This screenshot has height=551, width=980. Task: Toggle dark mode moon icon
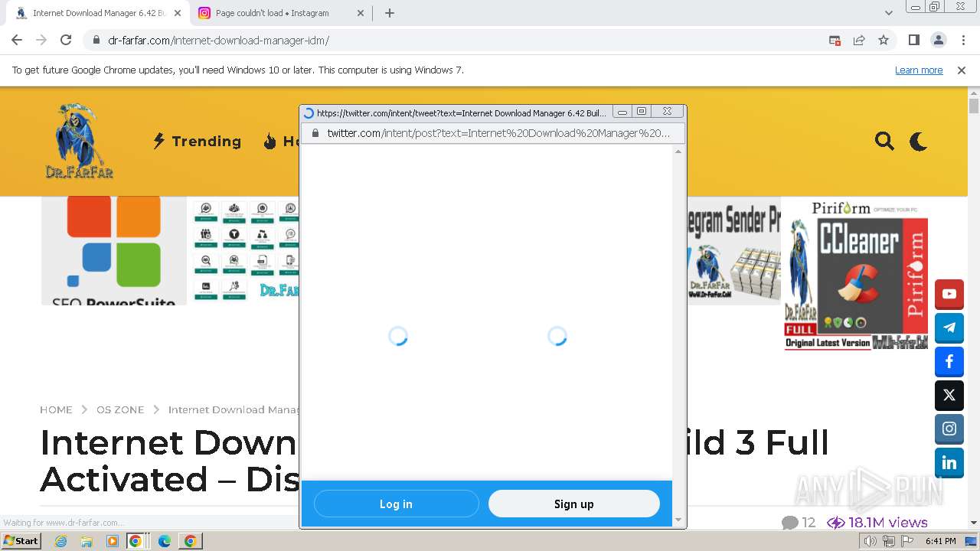pyautogui.click(x=918, y=141)
